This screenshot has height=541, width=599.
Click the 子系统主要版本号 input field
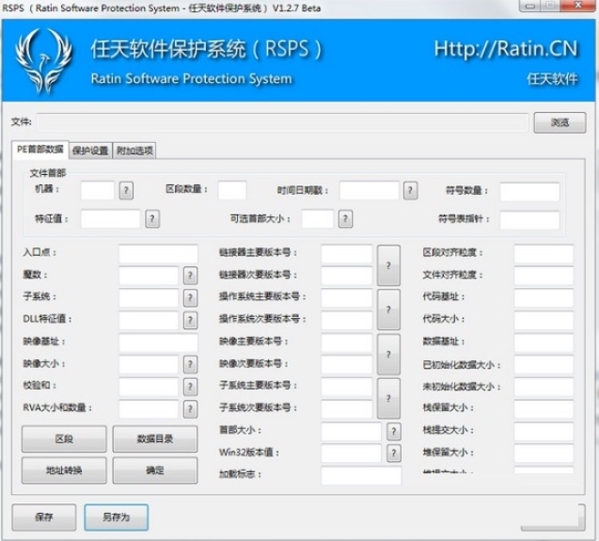click(x=346, y=387)
